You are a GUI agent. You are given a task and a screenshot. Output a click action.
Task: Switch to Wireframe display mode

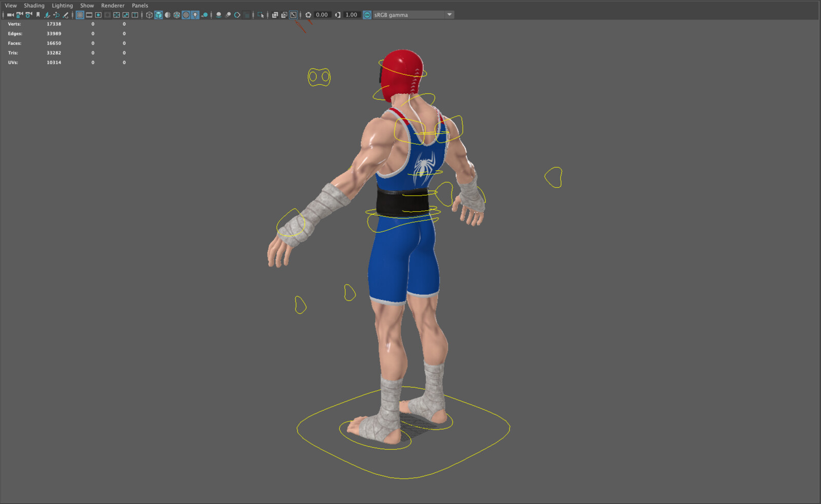149,15
